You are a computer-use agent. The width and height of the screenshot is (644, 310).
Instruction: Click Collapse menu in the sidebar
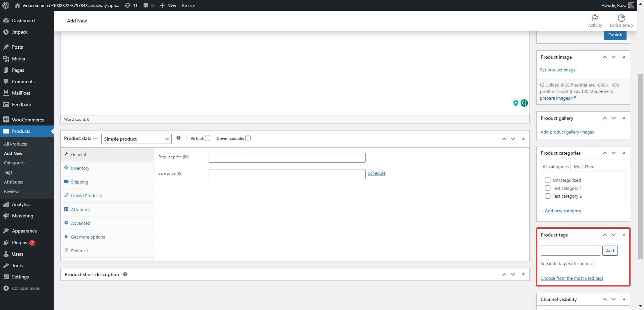coord(27,288)
